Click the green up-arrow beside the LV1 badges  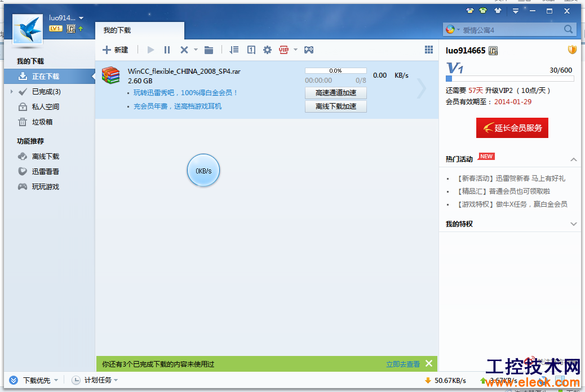coord(81,29)
